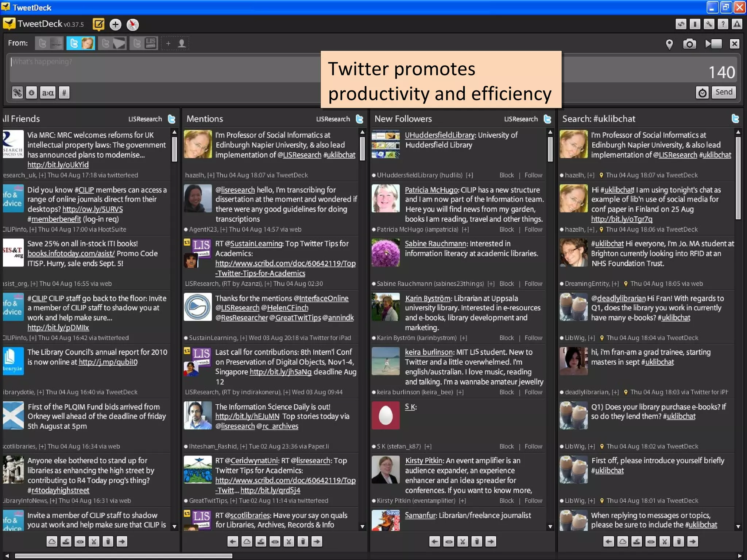Click Sabine Rauchmann's purple flower avatar
Image resolution: width=747 pixels, height=560 pixels.
coord(386,253)
